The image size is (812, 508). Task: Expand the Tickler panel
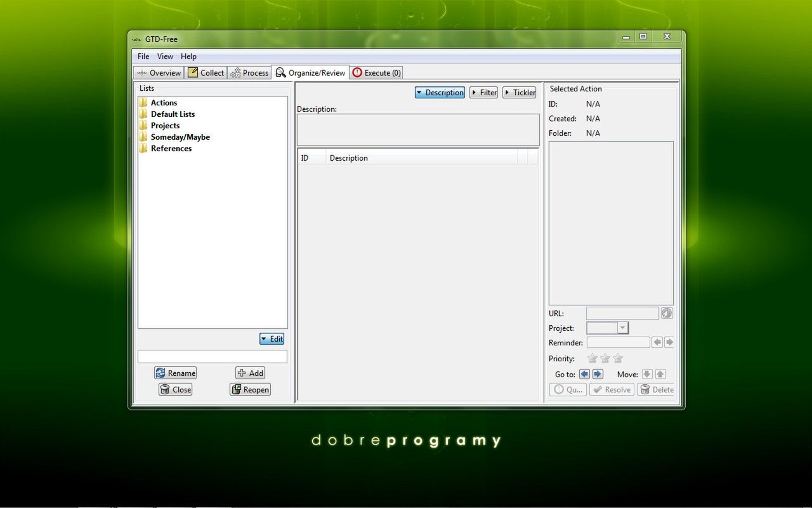tap(519, 93)
